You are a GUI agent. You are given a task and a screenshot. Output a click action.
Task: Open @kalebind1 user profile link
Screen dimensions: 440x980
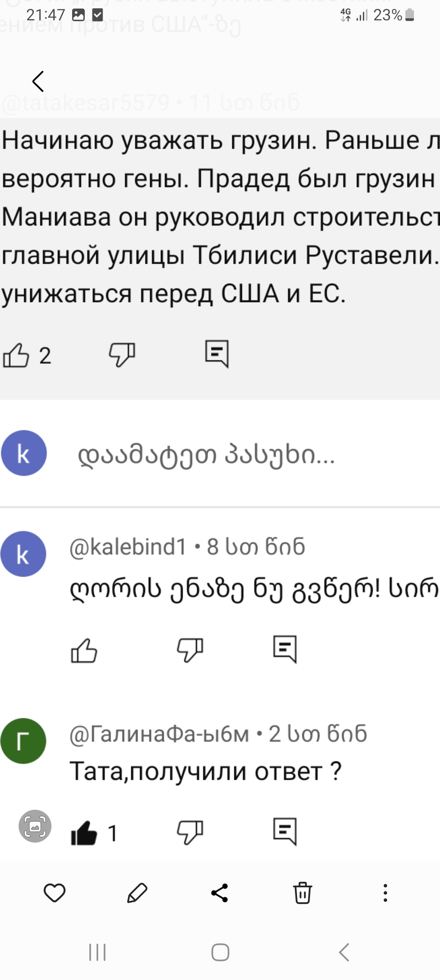pos(128,547)
